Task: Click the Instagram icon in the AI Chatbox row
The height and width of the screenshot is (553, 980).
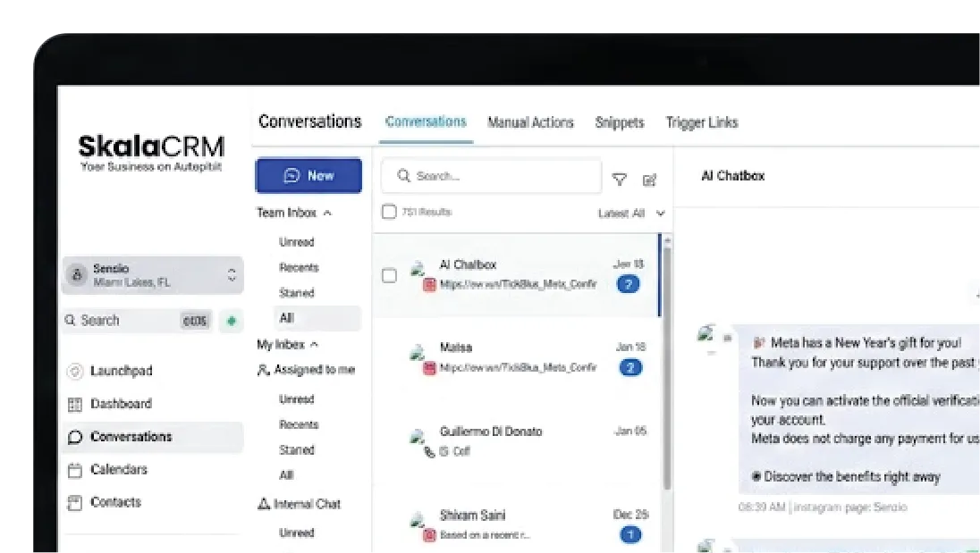Action: point(429,285)
